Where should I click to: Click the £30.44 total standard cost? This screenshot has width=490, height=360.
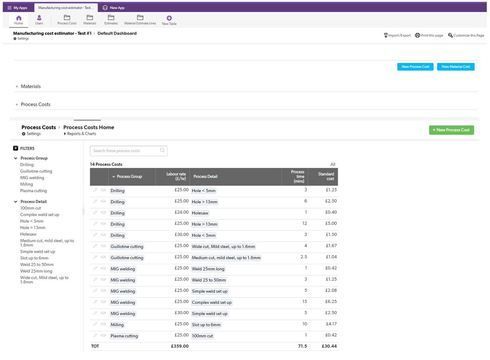tap(329, 346)
